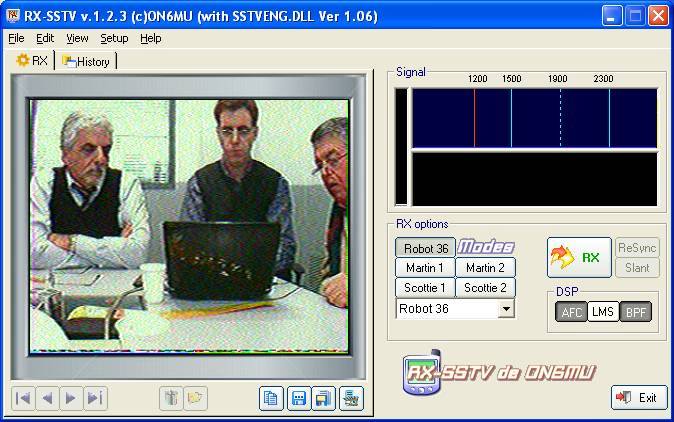This screenshot has height=422, width=674.
Task: Select Robot 36 mode button
Action: coord(425,248)
